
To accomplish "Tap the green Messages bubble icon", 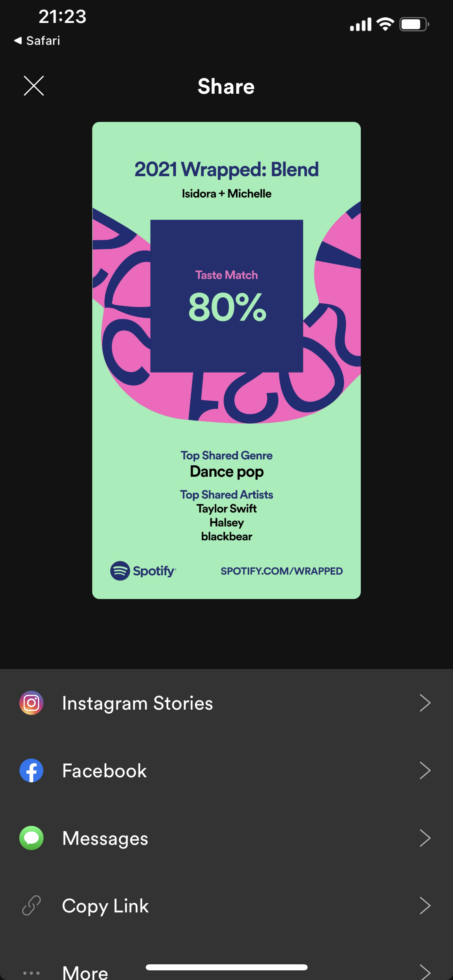I will pyautogui.click(x=31, y=838).
